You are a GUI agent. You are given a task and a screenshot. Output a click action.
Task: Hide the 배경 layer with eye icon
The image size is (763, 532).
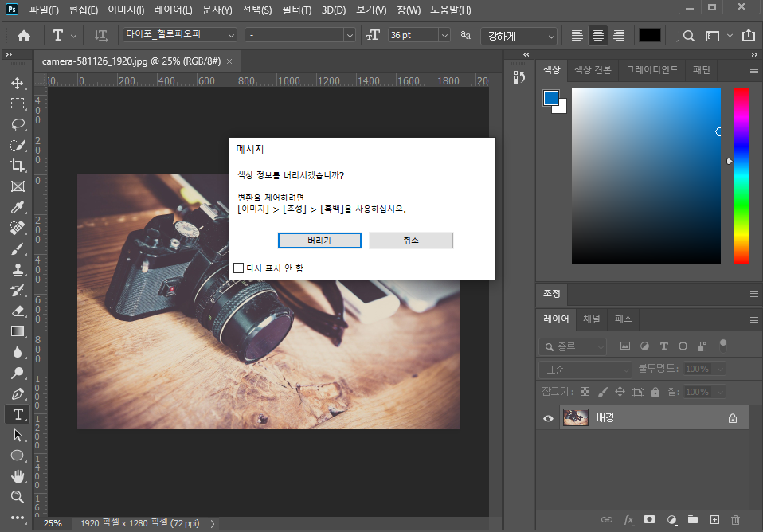point(548,418)
